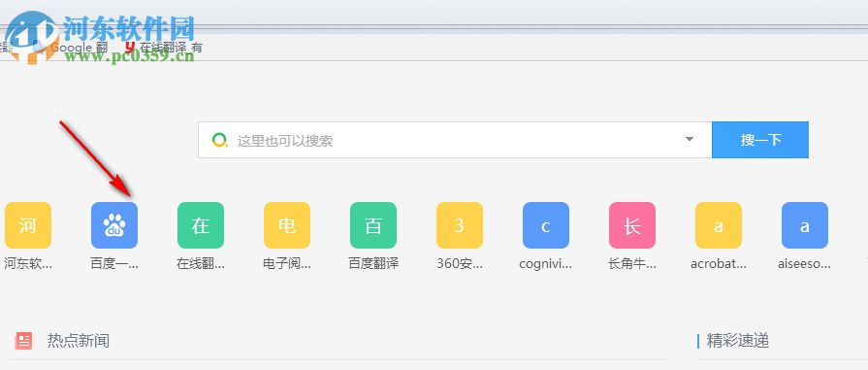
Task: Open the yellow 电 shortcut tile
Action: click(287, 225)
